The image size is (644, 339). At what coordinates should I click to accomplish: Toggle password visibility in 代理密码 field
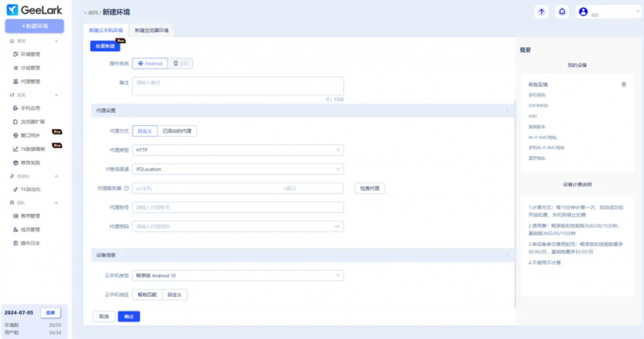337,226
